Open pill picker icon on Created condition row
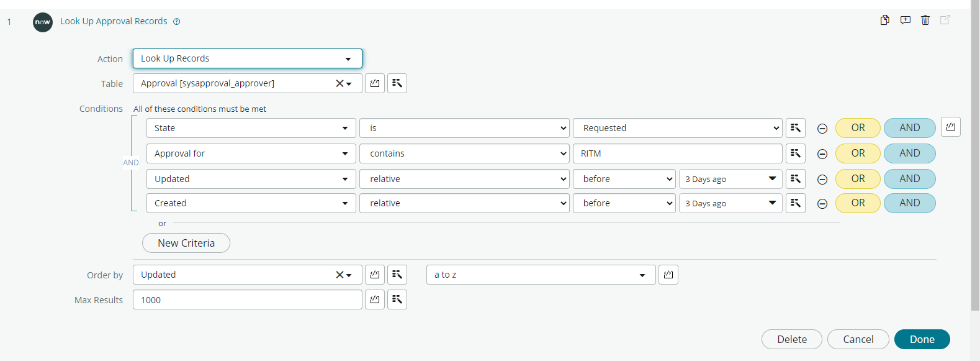The image size is (980, 361). 796,203
